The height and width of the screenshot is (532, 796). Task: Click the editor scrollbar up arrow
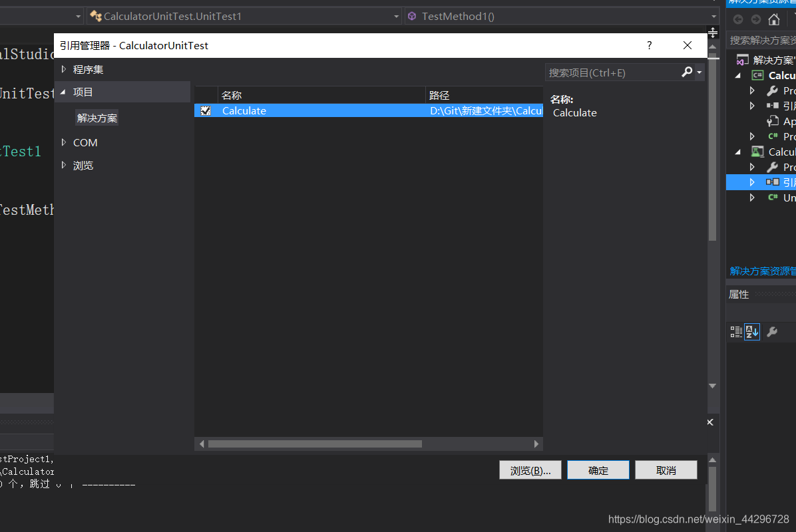coord(713,47)
